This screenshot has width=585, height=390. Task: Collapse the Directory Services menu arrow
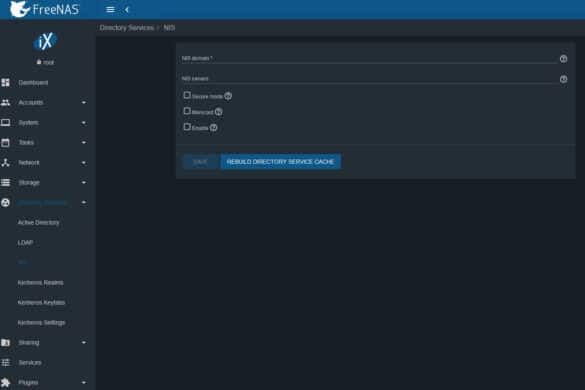[x=84, y=203]
